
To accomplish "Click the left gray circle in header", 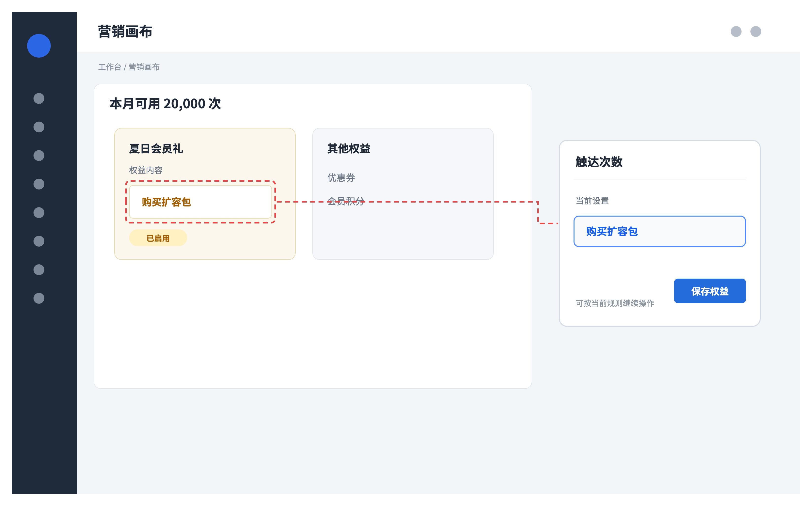I will (736, 32).
